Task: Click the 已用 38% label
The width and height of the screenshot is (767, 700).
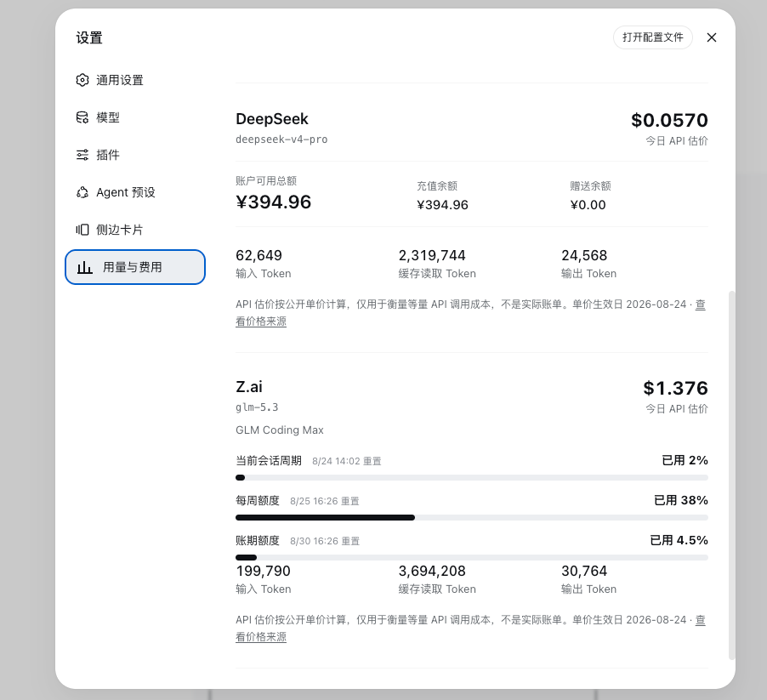Action: [681, 500]
